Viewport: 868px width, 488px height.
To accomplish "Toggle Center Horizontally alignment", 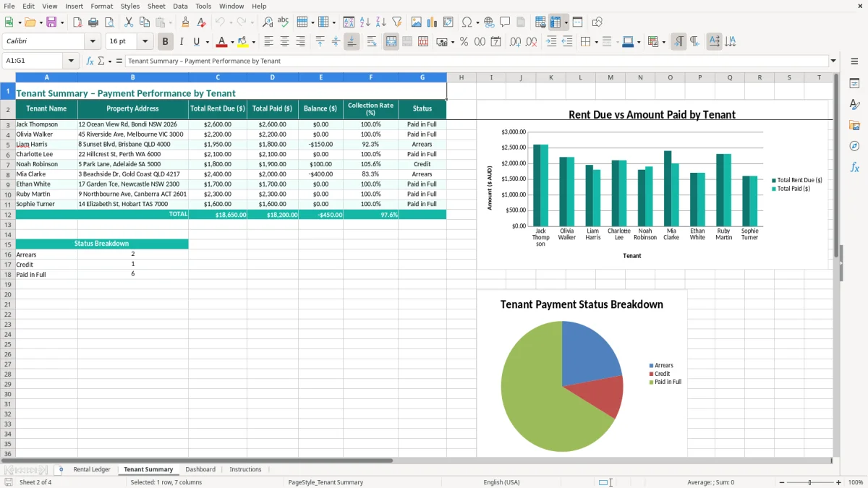I will coord(284,42).
